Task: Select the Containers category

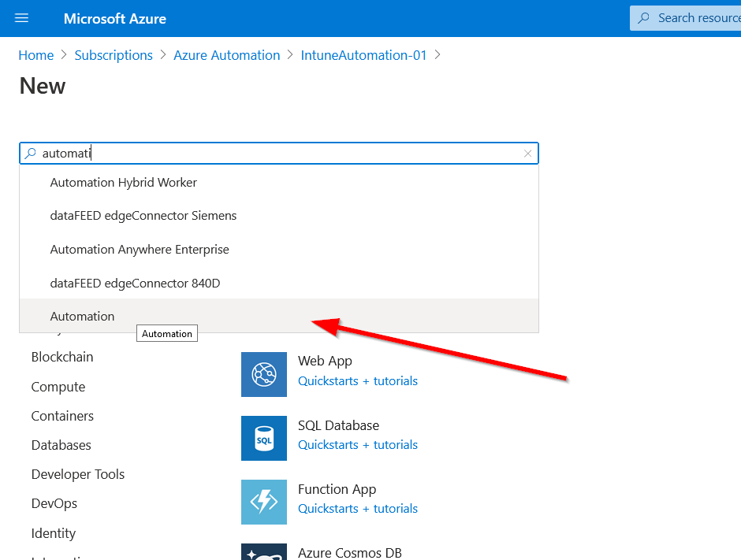Action: (62, 416)
